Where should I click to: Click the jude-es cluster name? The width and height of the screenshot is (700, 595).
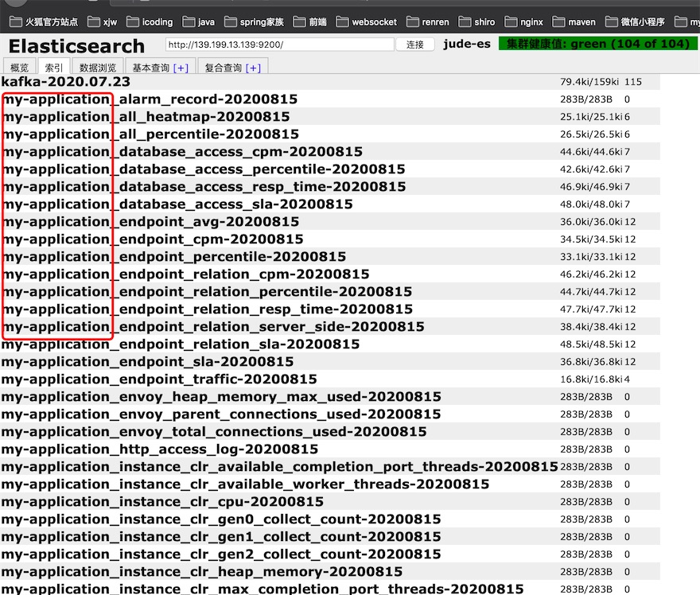click(466, 44)
